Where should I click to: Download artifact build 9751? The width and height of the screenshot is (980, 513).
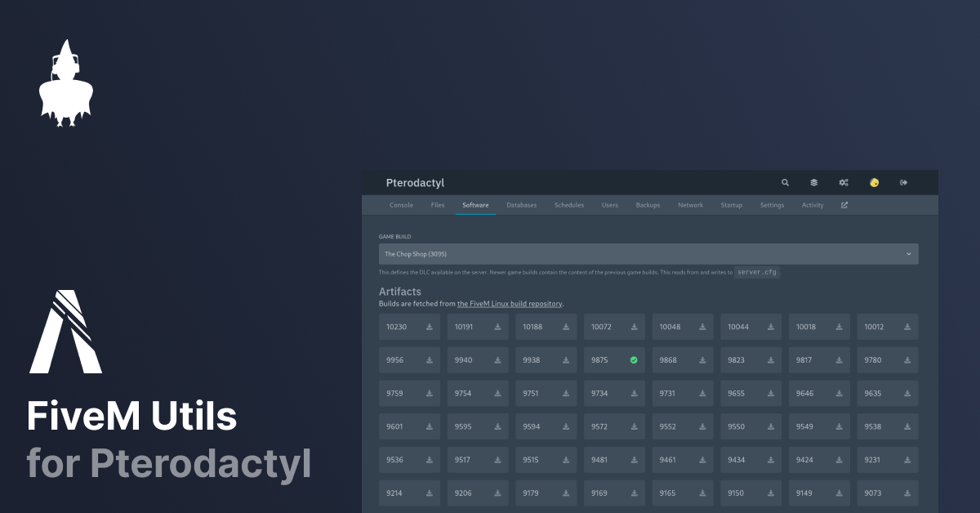(566, 394)
